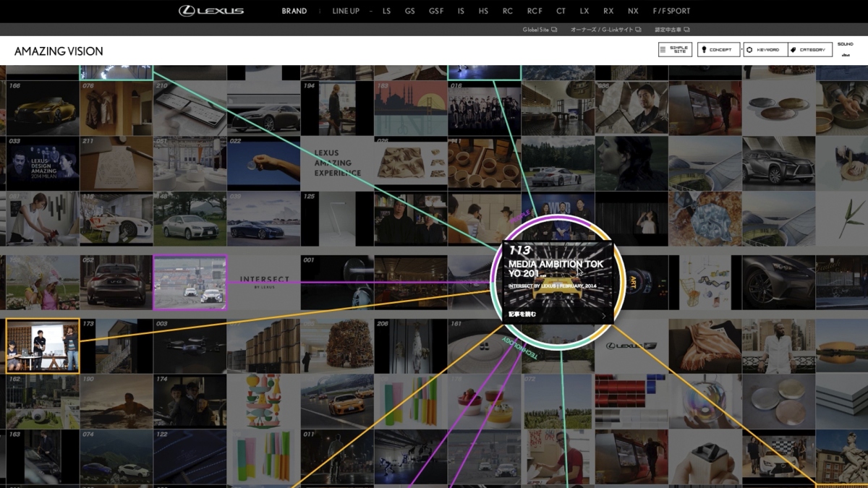Filter articles by Keyword

coord(765,50)
